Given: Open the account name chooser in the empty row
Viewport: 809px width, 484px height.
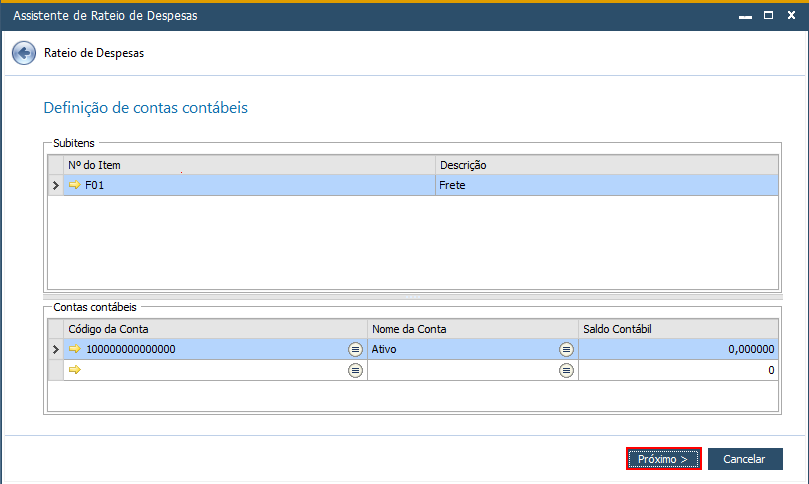Looking at the screenshot, I should pos(566,370).
